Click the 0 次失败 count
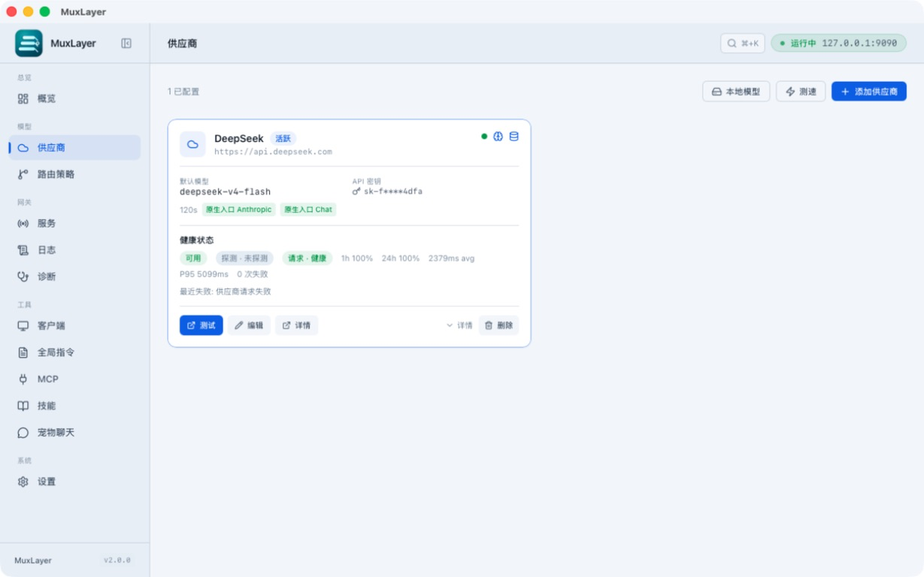Screen dimensions: 924x577 (x=253, y=274)
